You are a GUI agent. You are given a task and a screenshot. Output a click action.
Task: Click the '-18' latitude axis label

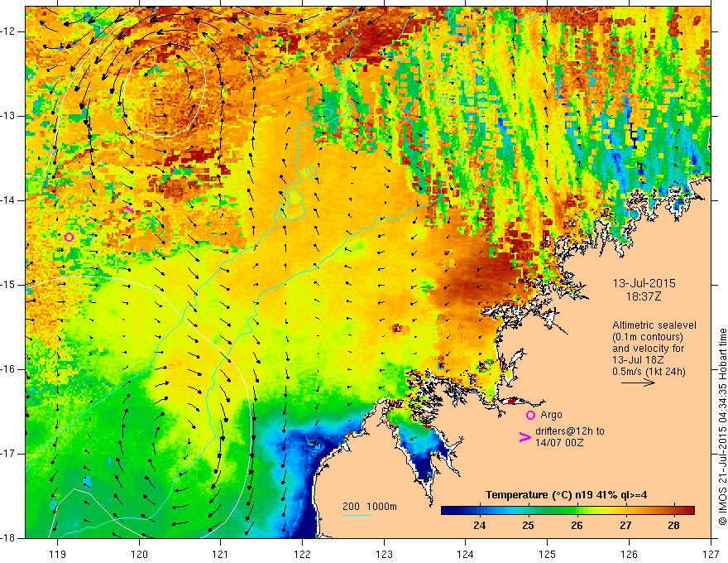coord(8,538)
